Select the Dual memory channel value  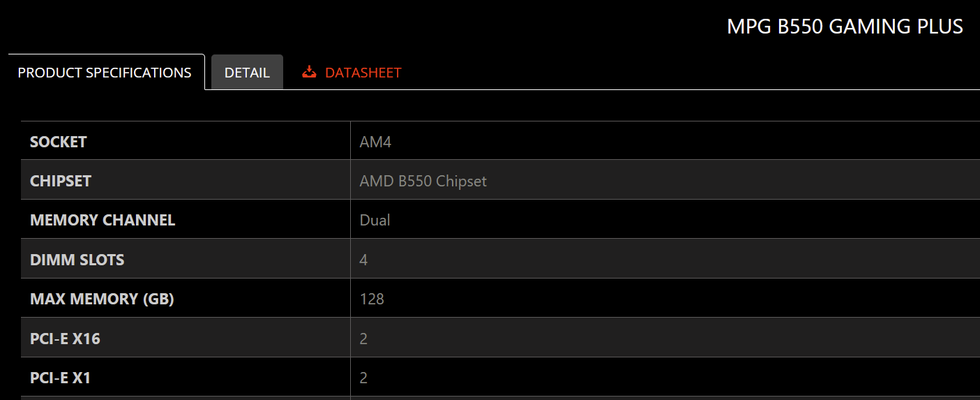coord(375,220)
